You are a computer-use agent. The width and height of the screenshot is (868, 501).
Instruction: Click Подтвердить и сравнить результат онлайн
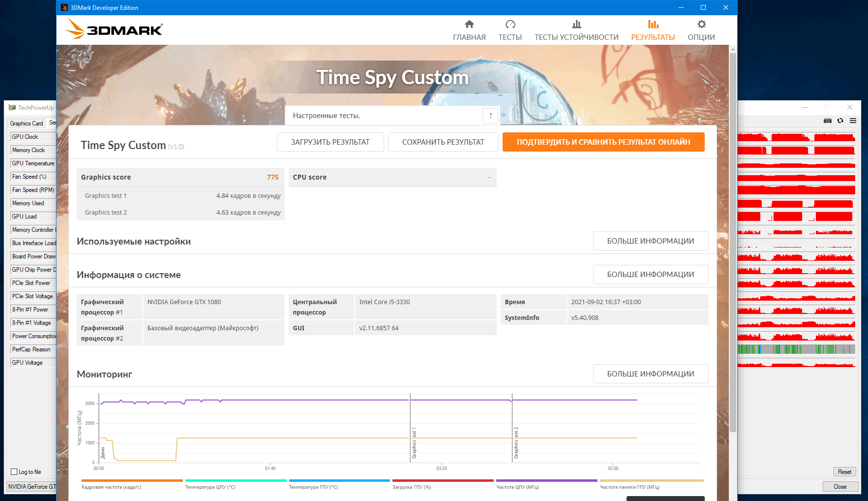[603, 142]
